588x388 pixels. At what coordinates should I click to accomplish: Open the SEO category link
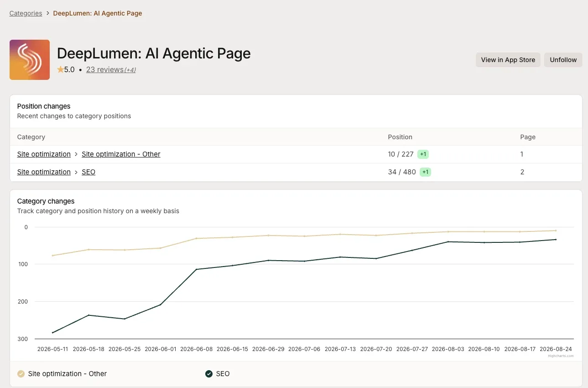point(88,172)
